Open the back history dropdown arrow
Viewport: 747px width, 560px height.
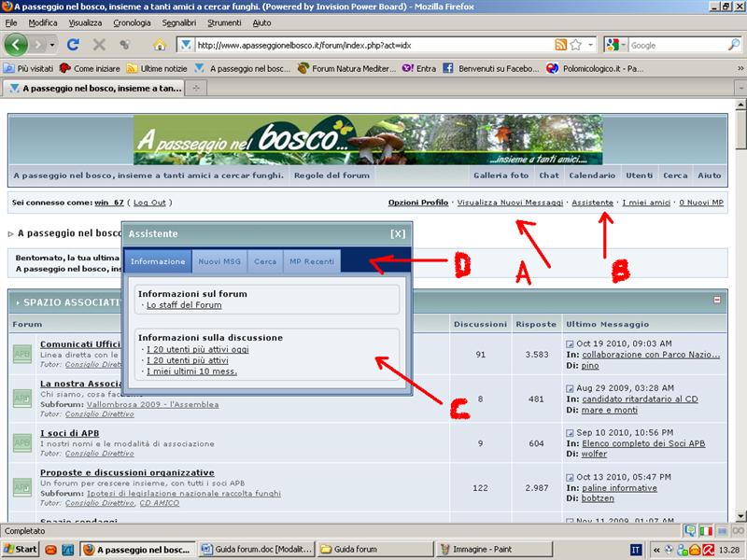pyautogui.click(x=52, y=45)
